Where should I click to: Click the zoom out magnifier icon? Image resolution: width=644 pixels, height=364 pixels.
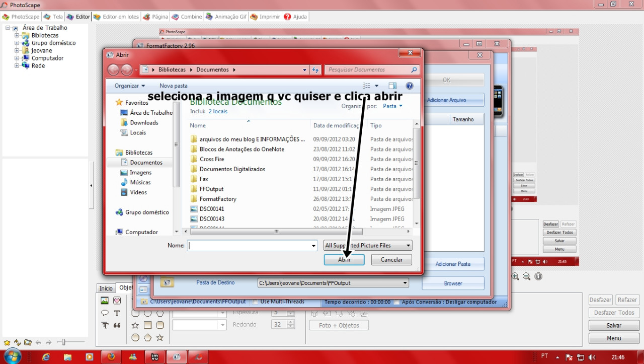(526, 276)
